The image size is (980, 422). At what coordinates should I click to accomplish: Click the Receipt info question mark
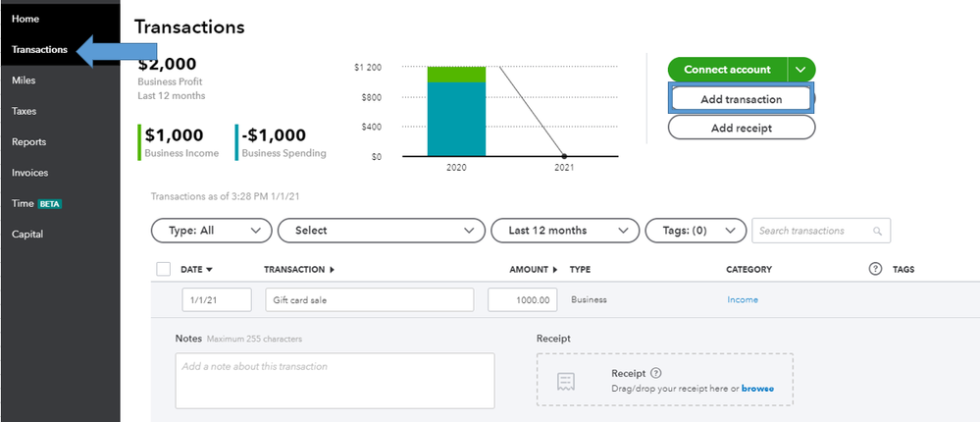656,373
